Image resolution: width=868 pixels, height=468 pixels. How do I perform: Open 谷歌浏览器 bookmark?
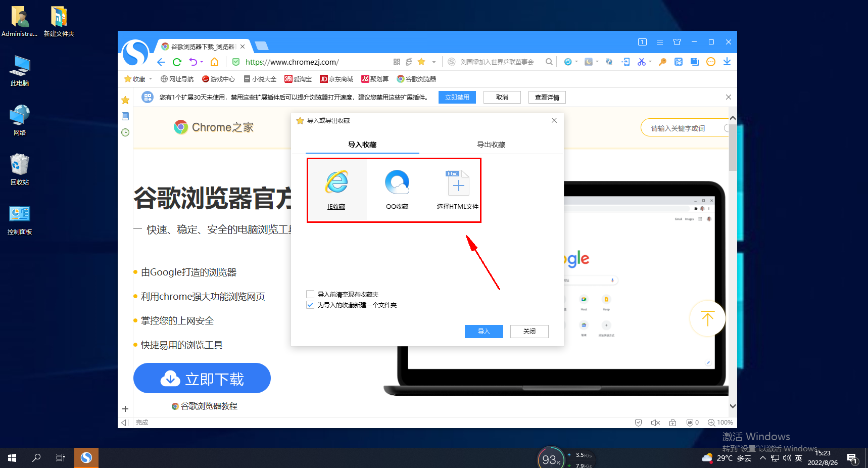tap(416, 79)
